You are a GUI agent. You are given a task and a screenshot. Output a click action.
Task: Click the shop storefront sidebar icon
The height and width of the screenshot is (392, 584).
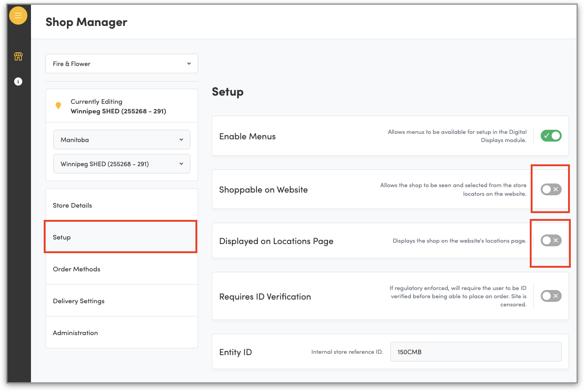[18, 56]
